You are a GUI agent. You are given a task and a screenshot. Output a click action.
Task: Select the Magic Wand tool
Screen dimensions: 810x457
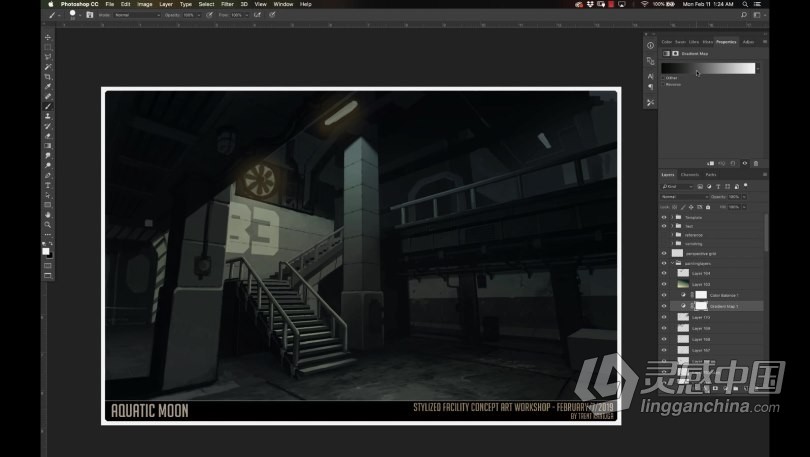48,67
